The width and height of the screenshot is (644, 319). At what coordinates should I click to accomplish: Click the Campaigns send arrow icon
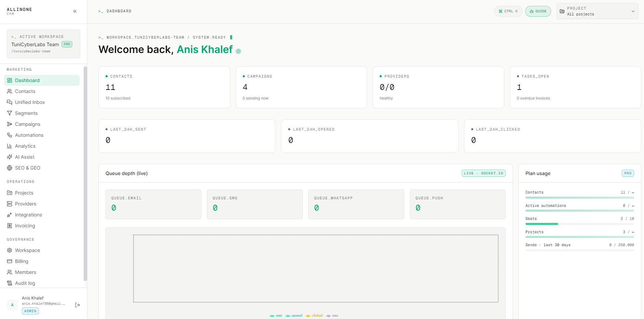tap(10, 124)
